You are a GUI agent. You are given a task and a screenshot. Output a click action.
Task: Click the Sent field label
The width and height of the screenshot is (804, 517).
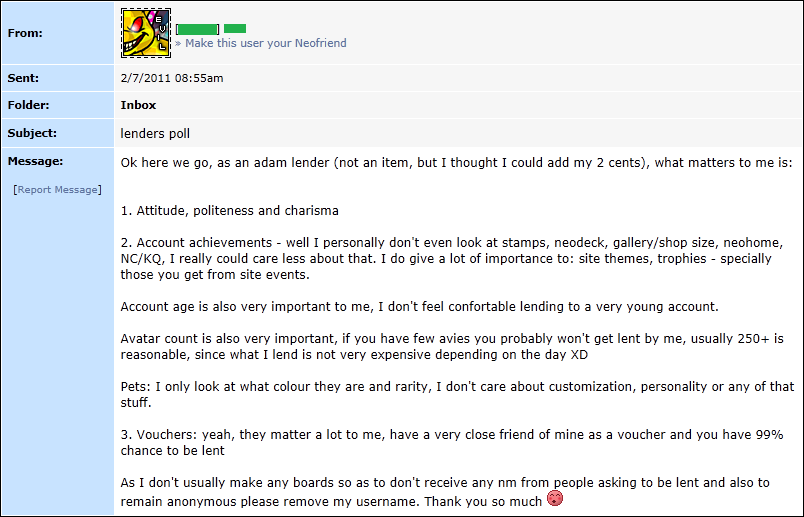[24, 78]
